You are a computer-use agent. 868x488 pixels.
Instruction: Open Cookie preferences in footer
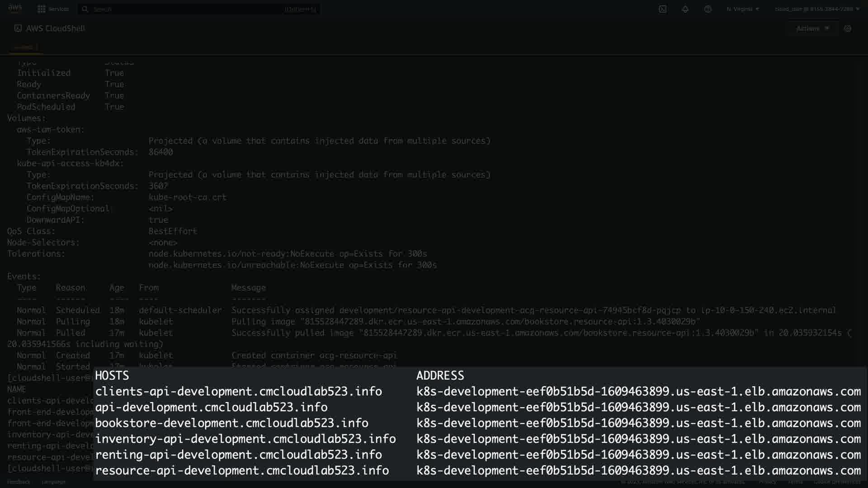pyautogui.click(x=837, y=482)
